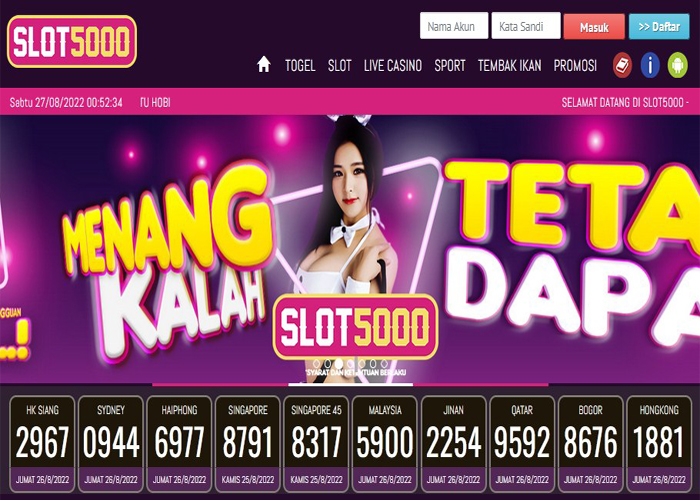Click the home icon in navigation

click(x=263, y=65)
